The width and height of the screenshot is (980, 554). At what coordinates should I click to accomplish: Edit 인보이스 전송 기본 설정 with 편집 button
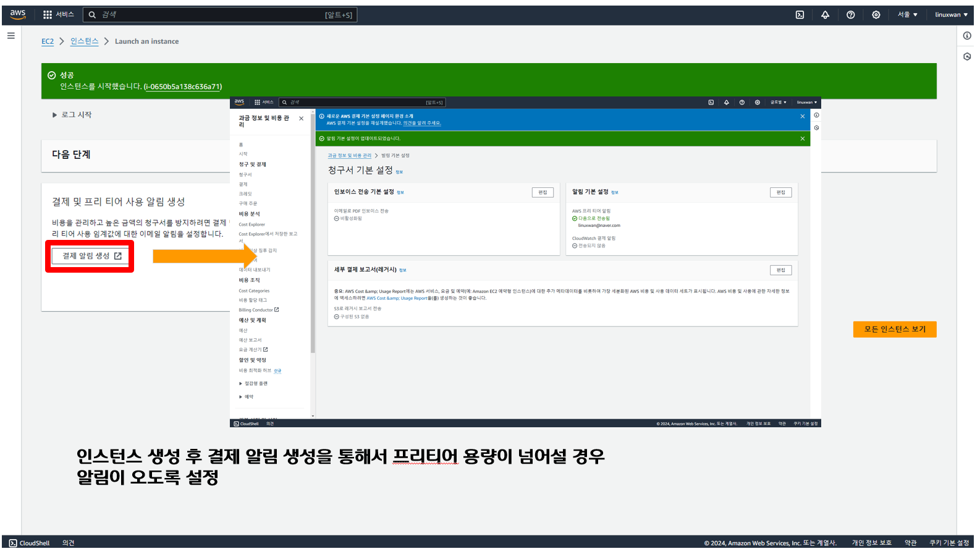tap(543, 192)
